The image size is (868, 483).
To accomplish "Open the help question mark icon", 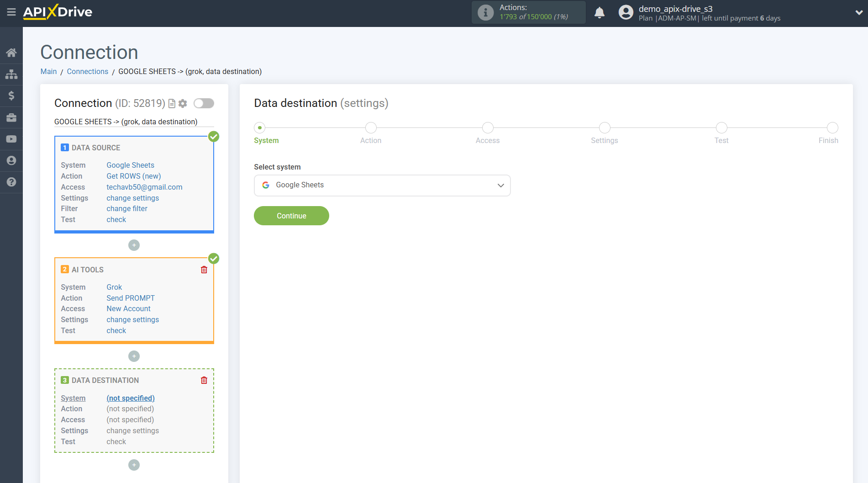I will coord(11,182).
